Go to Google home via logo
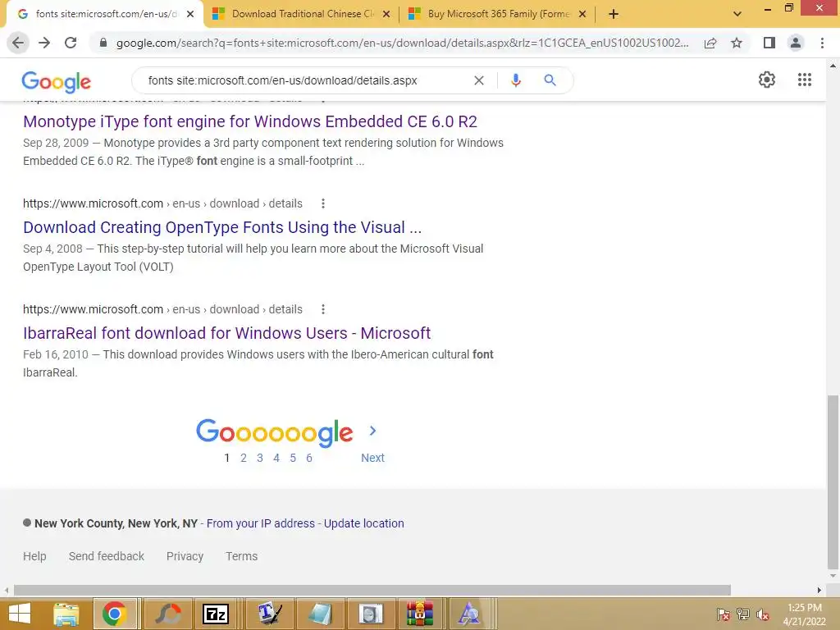Viewport: 840px width, 630px height. (x=57, y=81)
